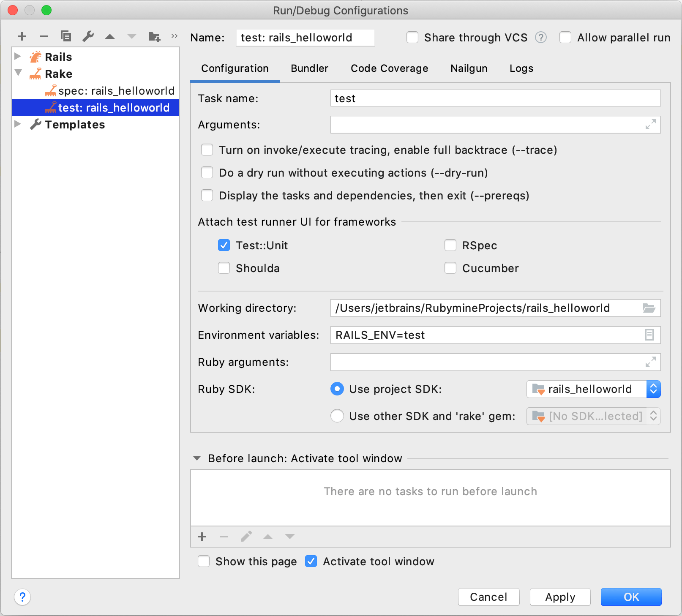Toggle the Allow parallel run checkbox

[x=565, y=38]
